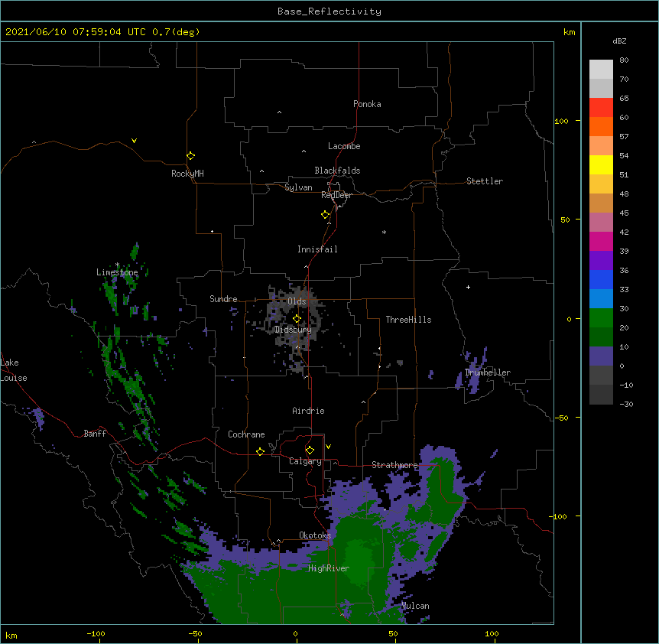Click the RedDeer city label
Screen dimensions: 659x644
point(336,195)
